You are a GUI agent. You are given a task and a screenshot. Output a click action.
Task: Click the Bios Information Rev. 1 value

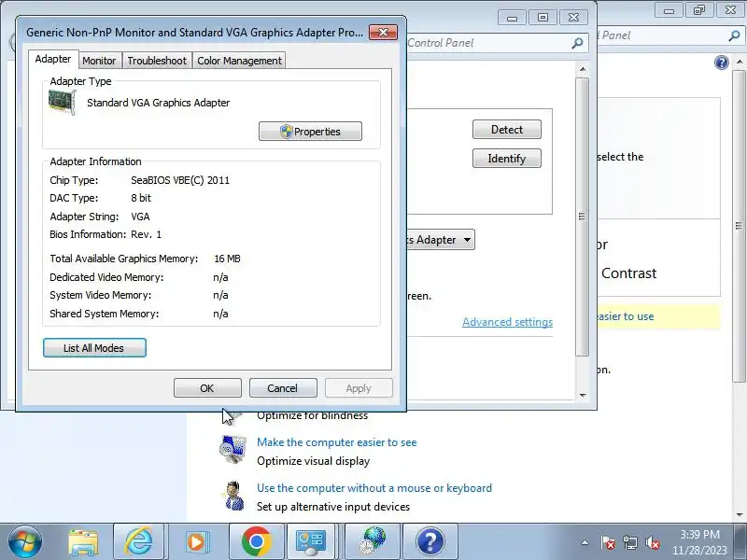147,234
